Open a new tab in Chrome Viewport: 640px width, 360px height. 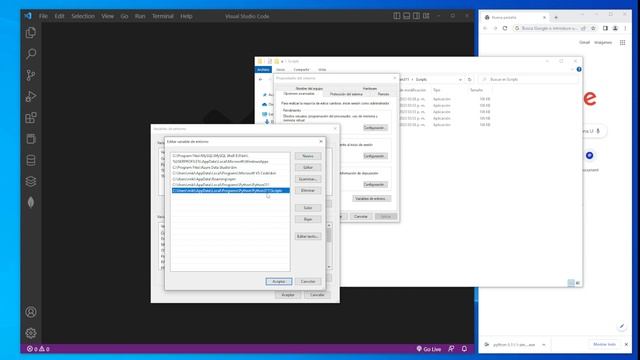coord(556,18)
